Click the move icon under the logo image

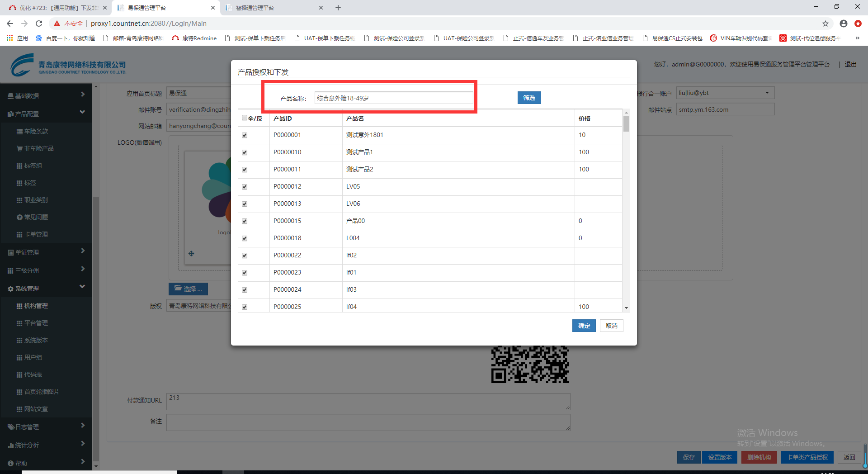[x=191, y=254]
